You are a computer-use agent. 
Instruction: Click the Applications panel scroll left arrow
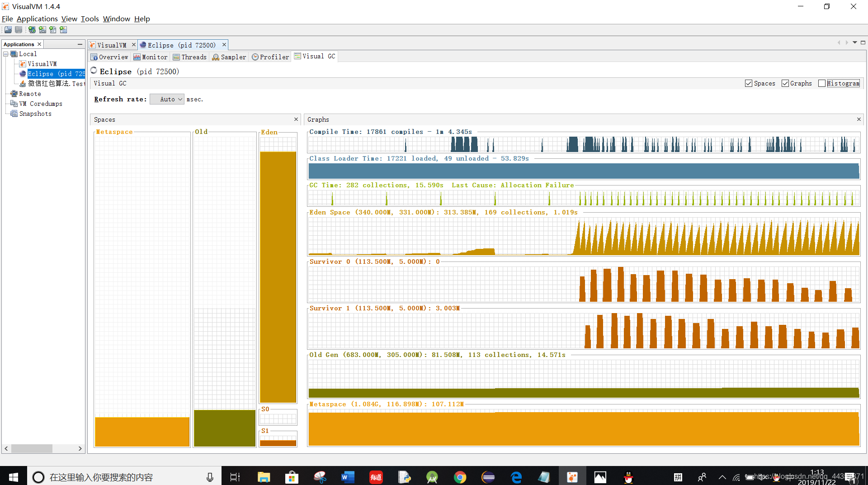6,448
